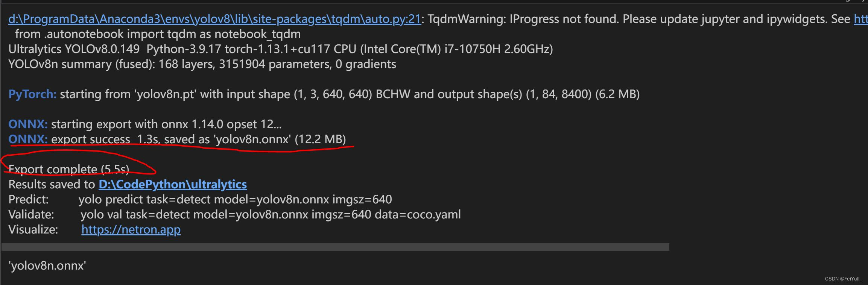Click the 'Visualize:' label
Image resolution: width=868 pixels, height=285 pixels.
point(33,229)
